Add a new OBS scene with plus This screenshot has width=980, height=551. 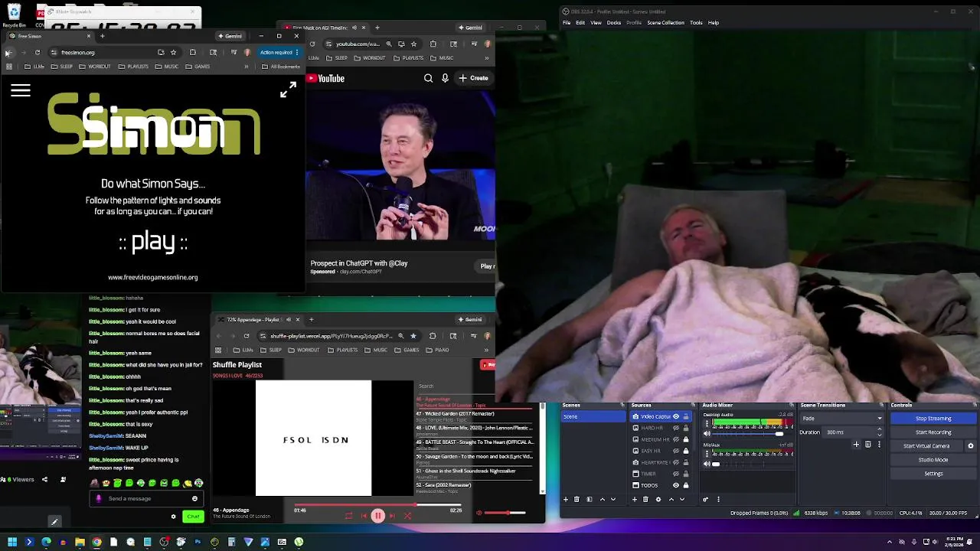566,499
